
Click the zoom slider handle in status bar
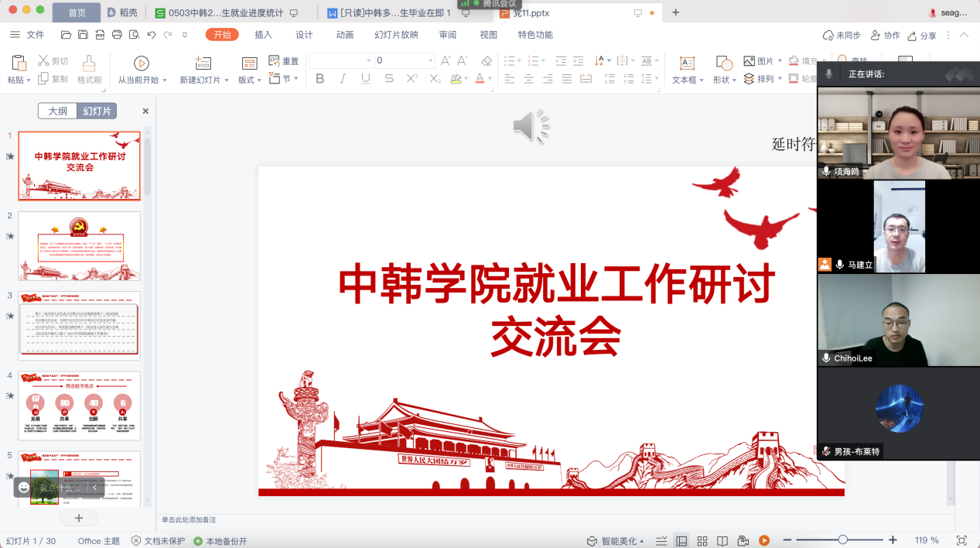coord(842,540)
